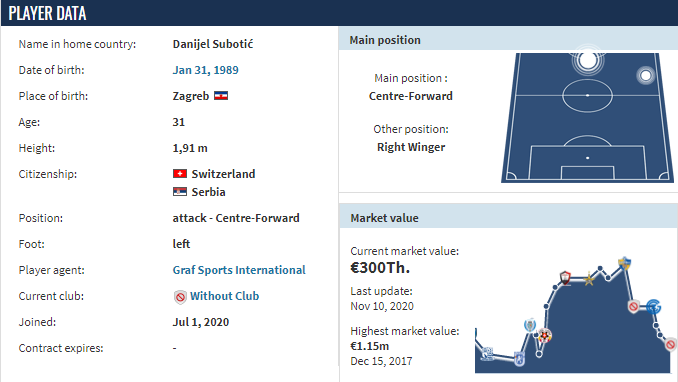Click the last no-club marker on chart
678x382 pixels.
[670, 344]
